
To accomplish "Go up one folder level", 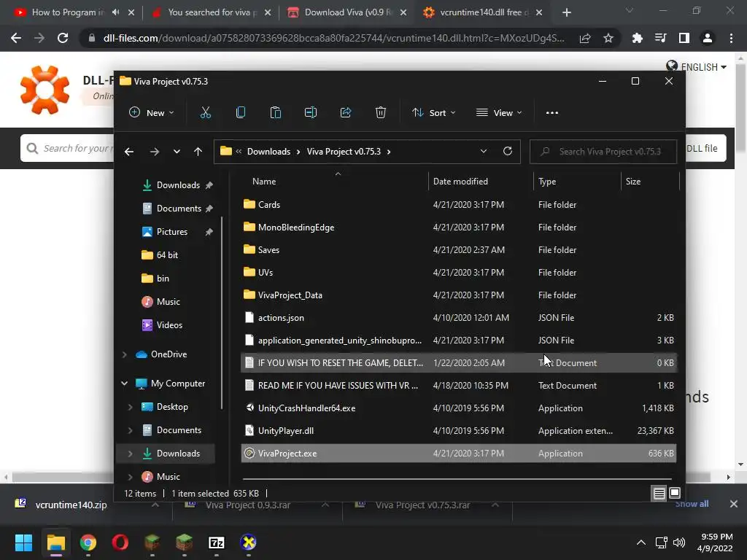I will pos(198,152).
